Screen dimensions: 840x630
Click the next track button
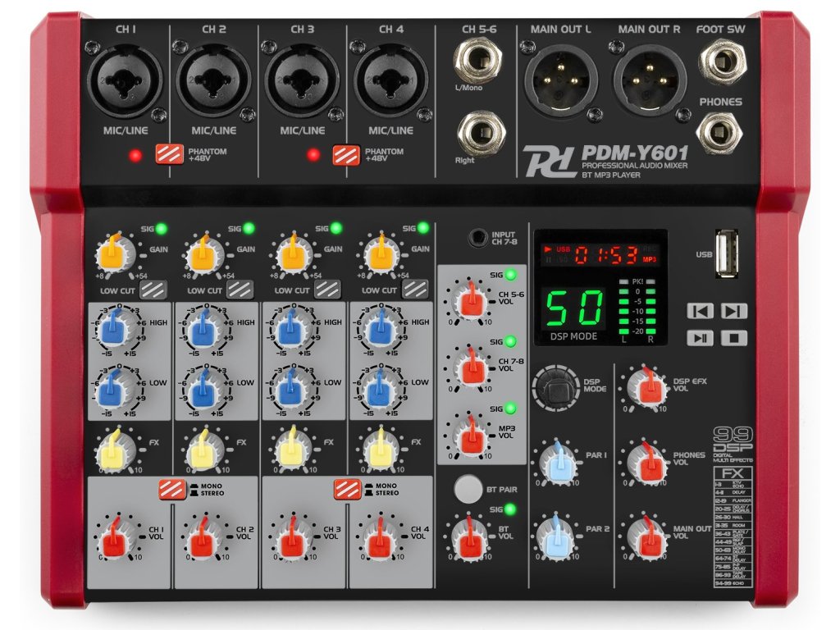tap(734, 311)
